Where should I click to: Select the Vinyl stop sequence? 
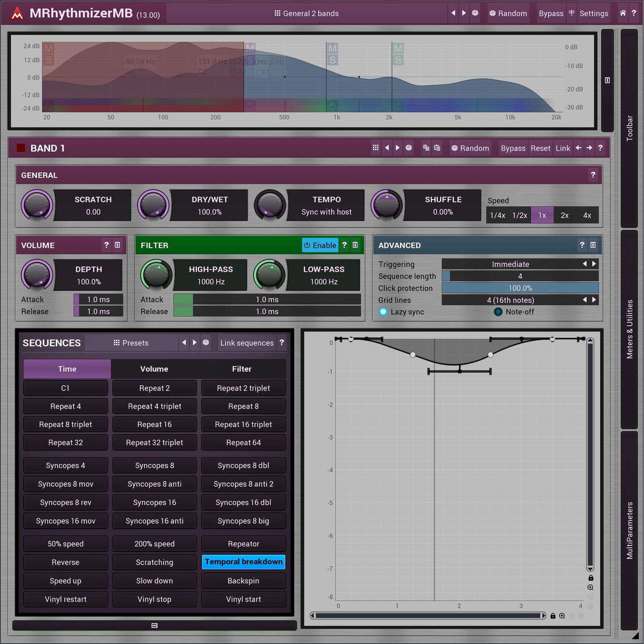pyautogui.click(x=154, y=599)
